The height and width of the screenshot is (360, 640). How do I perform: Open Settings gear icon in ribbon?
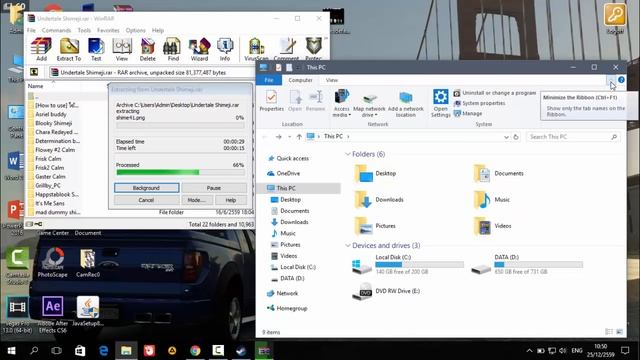click(440, 104)
